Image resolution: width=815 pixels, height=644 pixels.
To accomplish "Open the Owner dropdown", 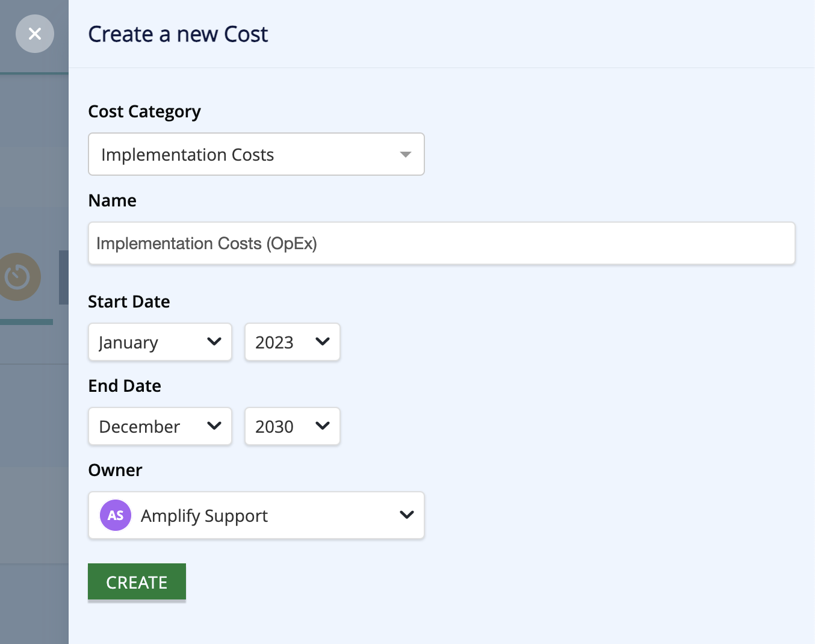I will point(256,515).
